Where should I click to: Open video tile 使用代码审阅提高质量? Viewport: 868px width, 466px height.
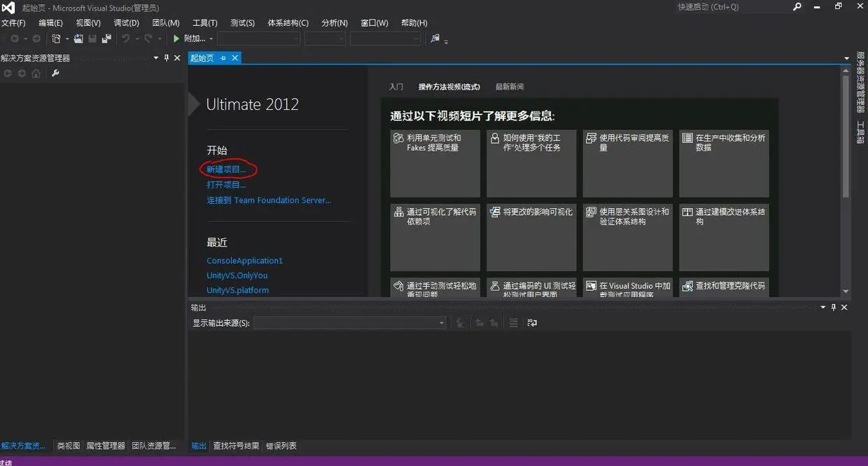pyautogui.click(x=628, y=163)
